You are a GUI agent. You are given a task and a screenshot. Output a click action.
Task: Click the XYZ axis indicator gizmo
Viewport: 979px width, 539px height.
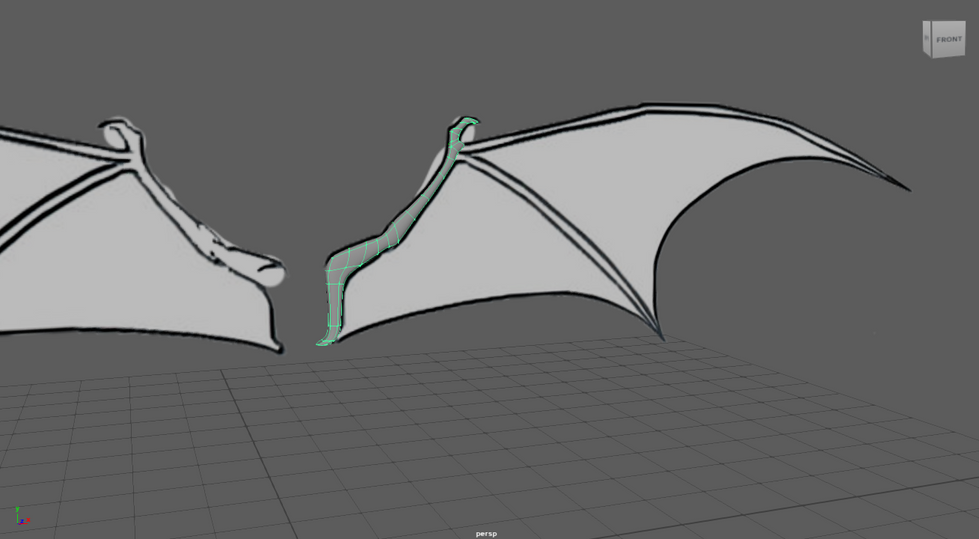(21, 517)
